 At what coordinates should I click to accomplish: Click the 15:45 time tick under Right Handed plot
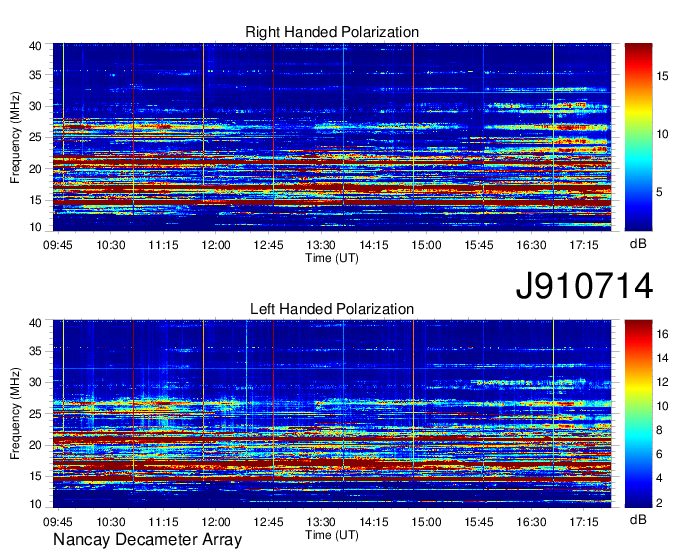479,245
